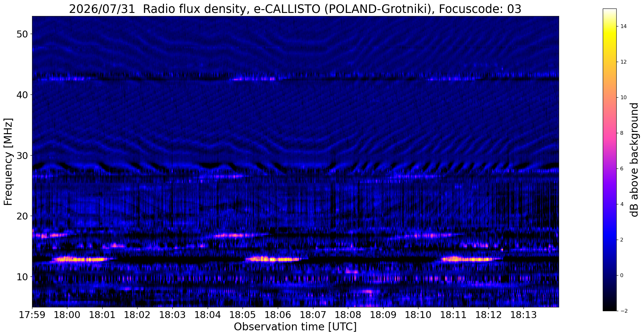Click the colorbar tick label 2

[621, 240]
